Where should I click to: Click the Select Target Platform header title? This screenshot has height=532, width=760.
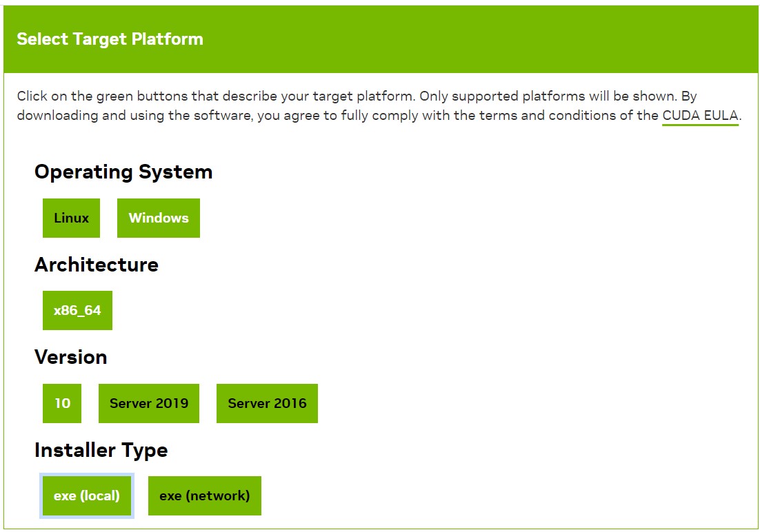click(x=110, y=39)
